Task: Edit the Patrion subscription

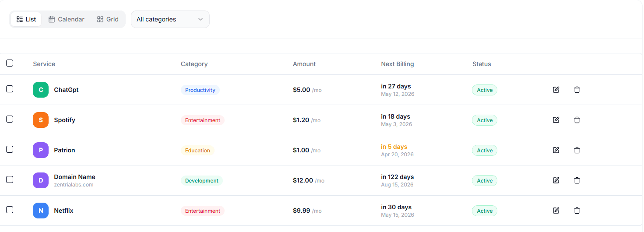Action: click(556, 150)
